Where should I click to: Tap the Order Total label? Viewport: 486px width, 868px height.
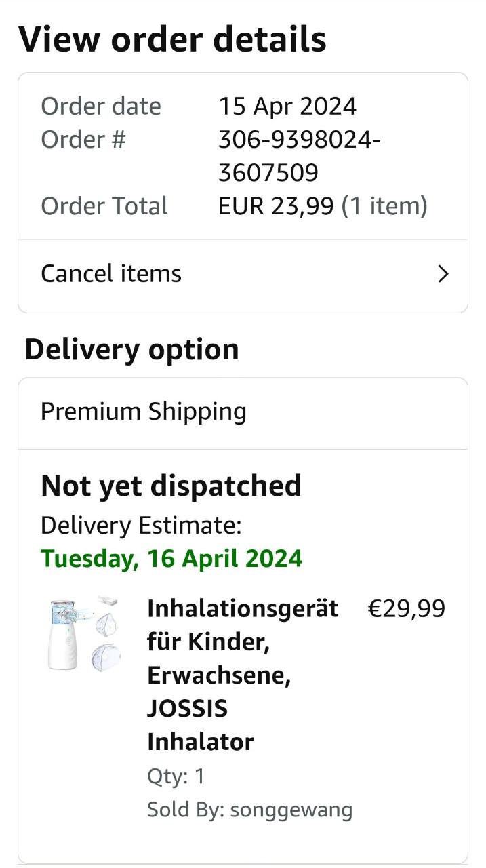tap(104, 206)
